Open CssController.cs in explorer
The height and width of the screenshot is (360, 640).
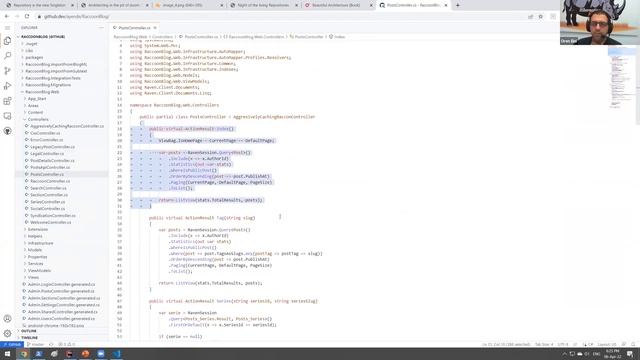click(45, 133)
